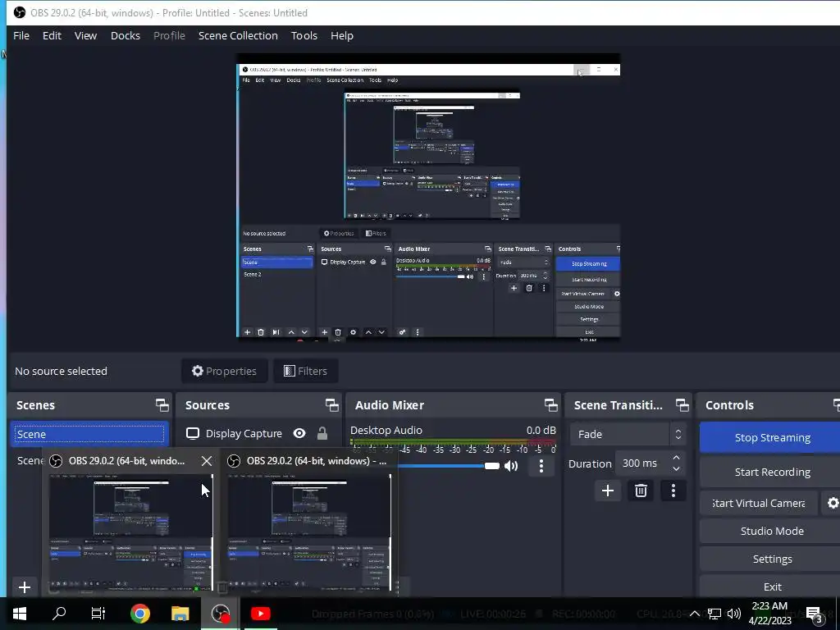Viewport: 840px width, 630px height.
Task: Open the View menu
Action: [x=85, y=36]
